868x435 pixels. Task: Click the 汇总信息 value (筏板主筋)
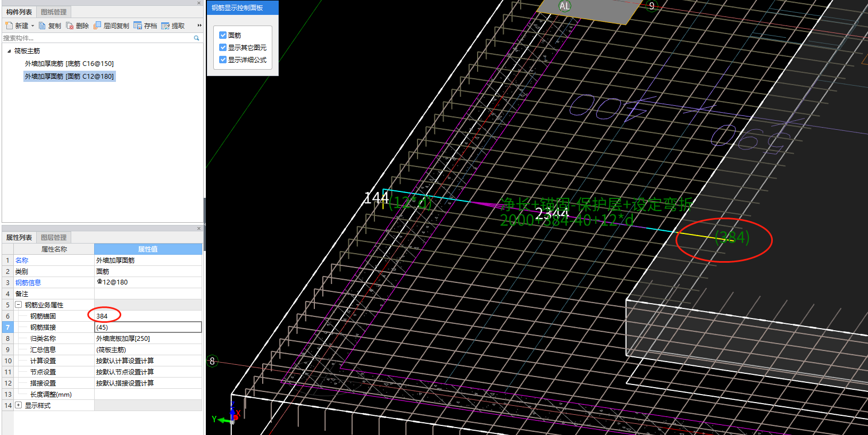[148, 349]
